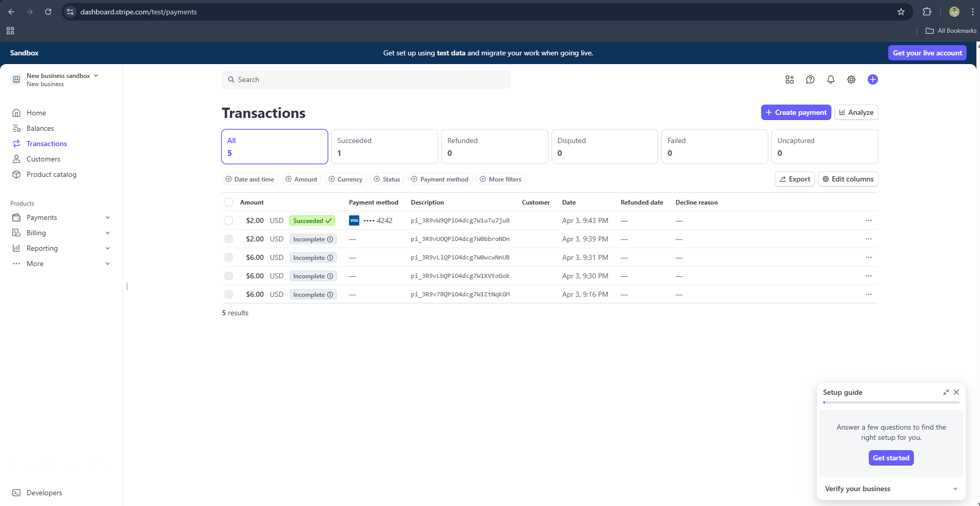Click the Export button
The image size is (980, 506).
coord(794,179)
